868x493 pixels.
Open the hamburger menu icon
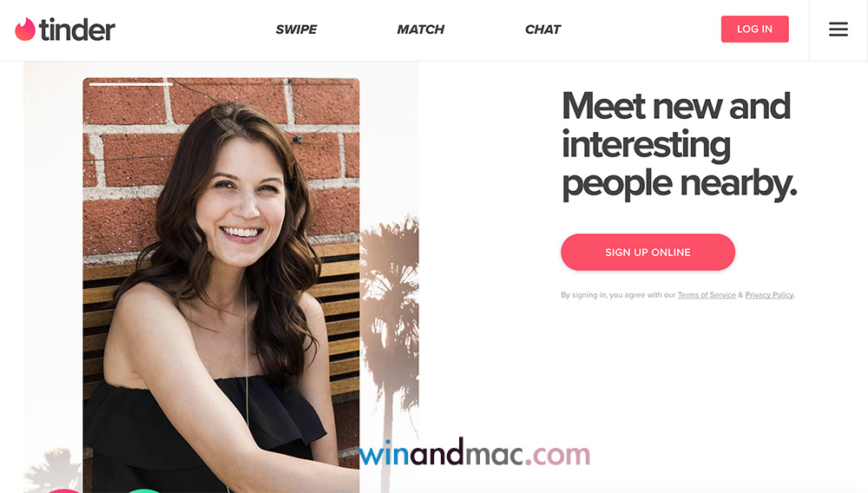[x=838, y=30]
